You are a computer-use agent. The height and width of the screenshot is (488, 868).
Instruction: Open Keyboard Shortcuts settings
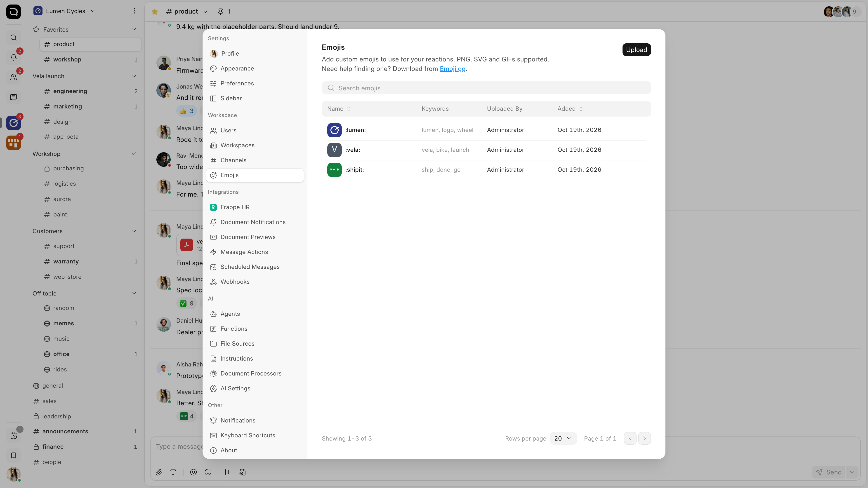255,435
